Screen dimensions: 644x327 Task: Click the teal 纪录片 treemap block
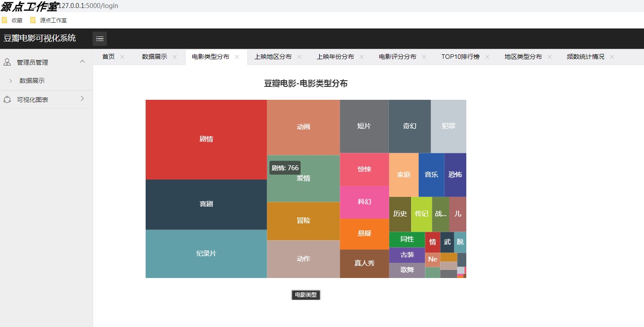pos(206,254)
